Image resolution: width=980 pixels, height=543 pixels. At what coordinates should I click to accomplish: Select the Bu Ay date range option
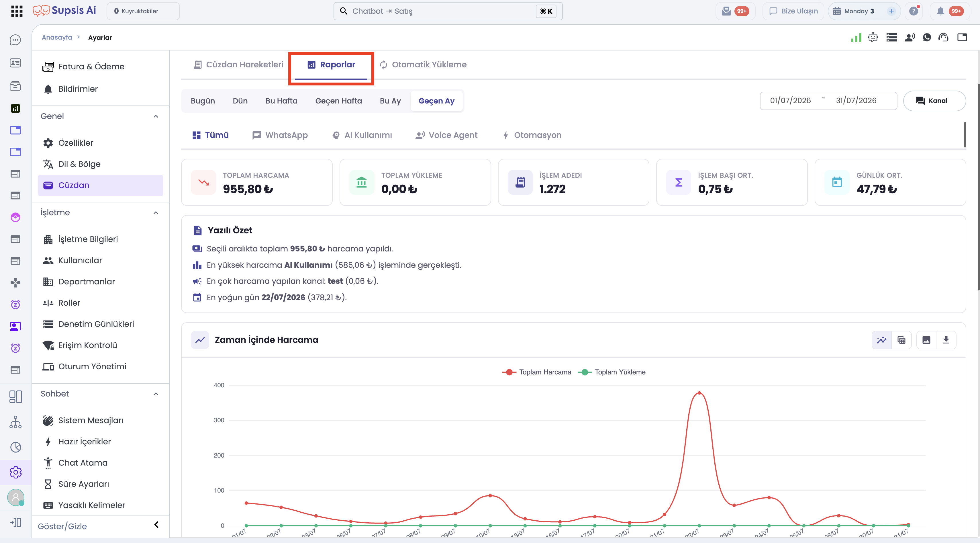[x=390, y=101]
